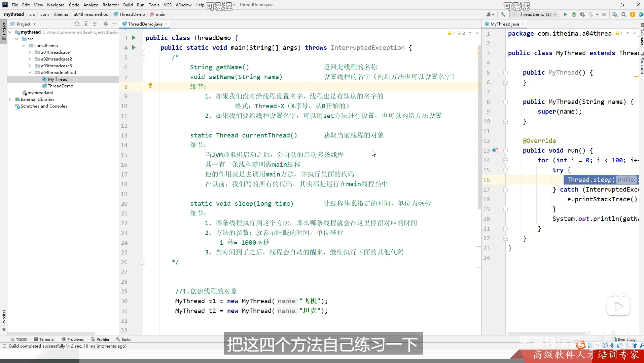The height and width of the screenshot is (363, 644).
Task: Close the MyThread.java tab
Action: pyautogui.click(x=523, y=24)
